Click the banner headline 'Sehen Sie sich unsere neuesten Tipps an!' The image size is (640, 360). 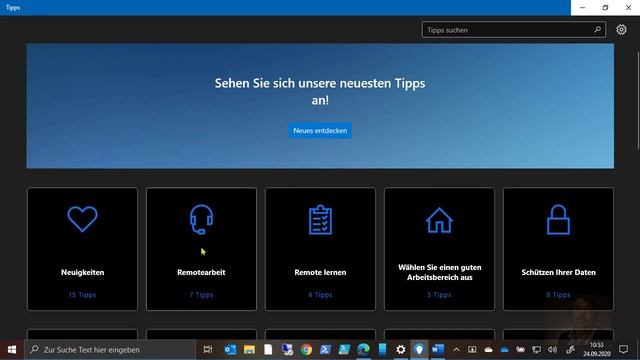pyautogui.click(x=320, y=91)
